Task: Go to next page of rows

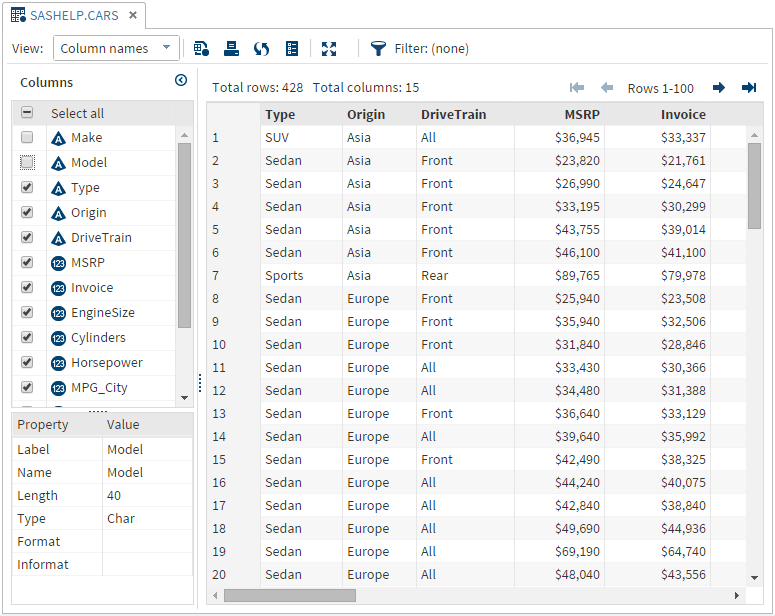Action: [718, 88]
